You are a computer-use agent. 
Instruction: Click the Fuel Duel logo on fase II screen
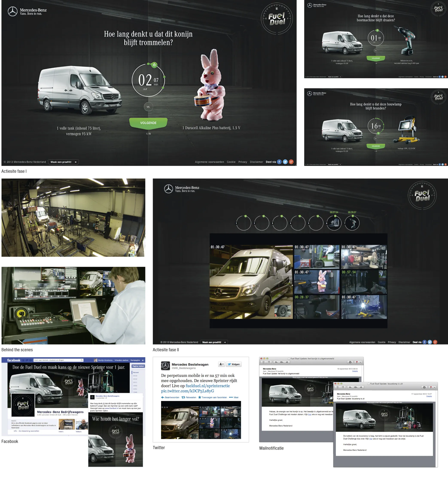point(422,195)
